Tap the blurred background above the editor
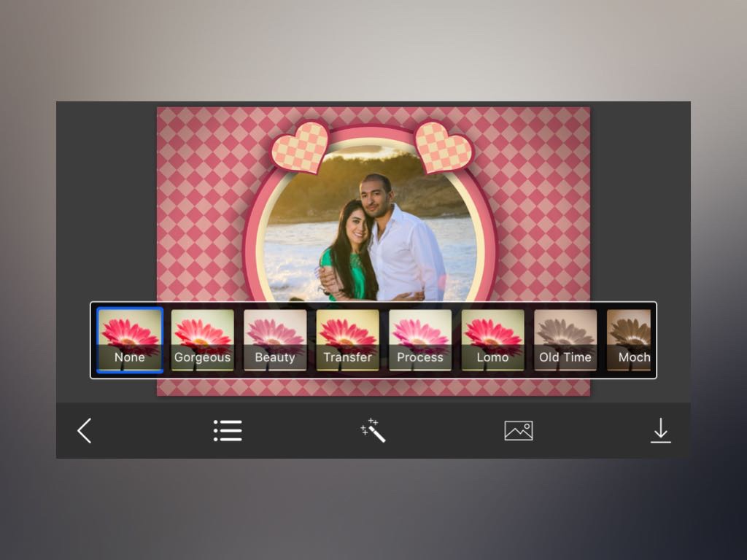This screenshot has width=747, height=560. [373, 51]
